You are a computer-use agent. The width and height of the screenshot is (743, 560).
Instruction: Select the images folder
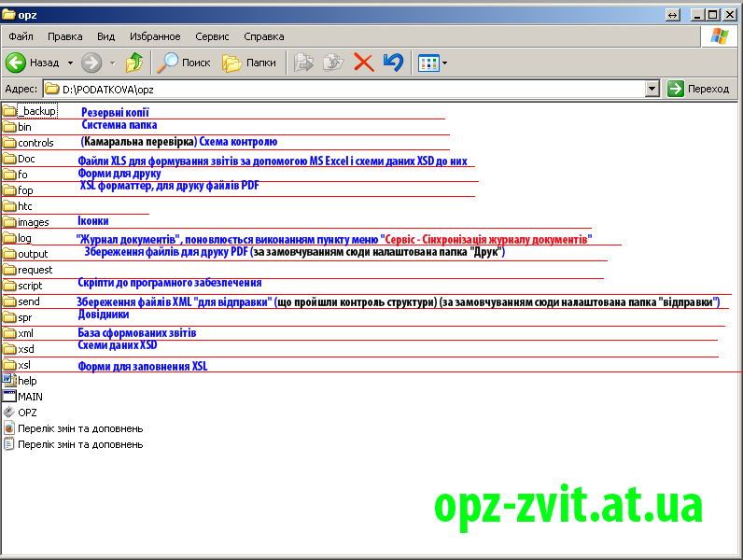[25, 222]
